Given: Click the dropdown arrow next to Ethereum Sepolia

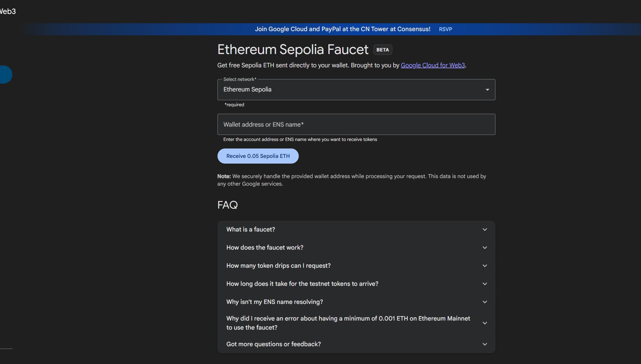Looking at the screenshot, I should 487,89.
